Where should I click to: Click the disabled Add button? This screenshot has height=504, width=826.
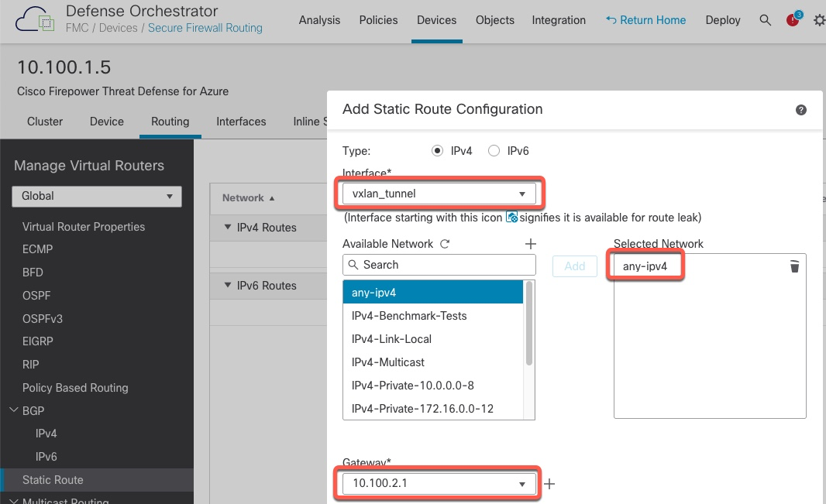click(x=575, y=266)
